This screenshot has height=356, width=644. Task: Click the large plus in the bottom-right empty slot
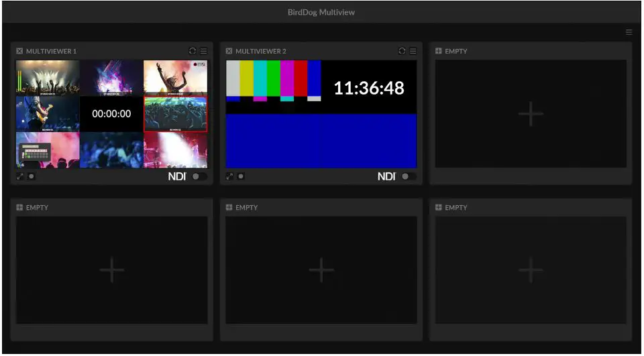coord(531,270)
